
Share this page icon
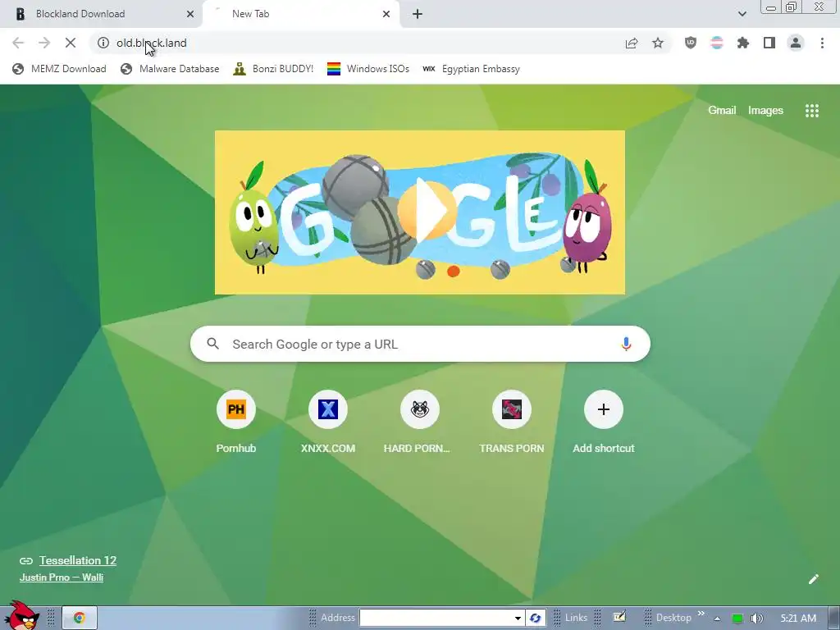tap(632, 43)
